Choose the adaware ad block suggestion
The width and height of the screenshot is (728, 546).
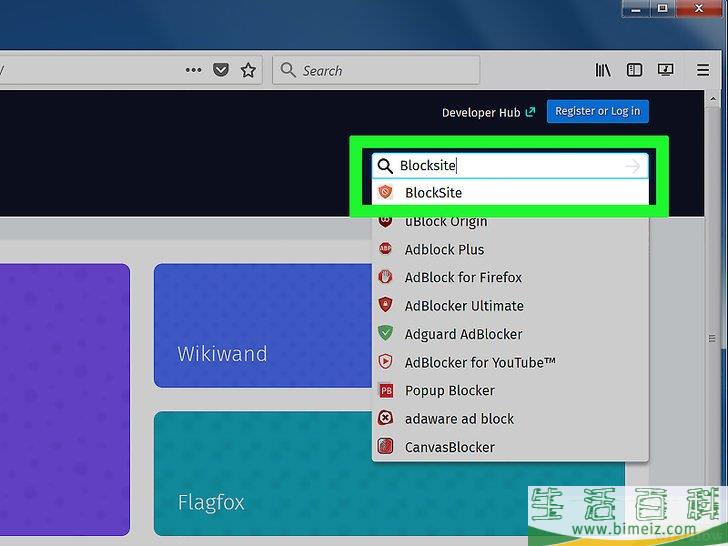pos(510,419)
